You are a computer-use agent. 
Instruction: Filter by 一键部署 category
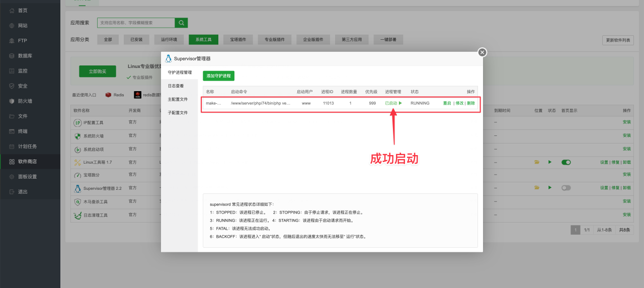(x=388, y=39)
